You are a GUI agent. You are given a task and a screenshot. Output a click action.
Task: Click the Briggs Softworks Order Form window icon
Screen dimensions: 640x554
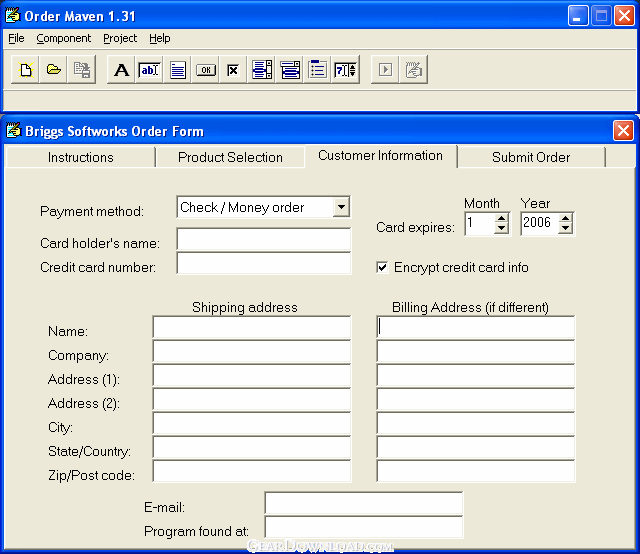point(13,131)
